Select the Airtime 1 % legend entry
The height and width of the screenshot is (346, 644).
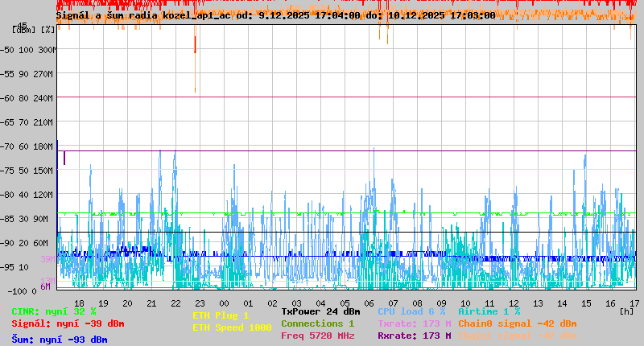[489, 311]
